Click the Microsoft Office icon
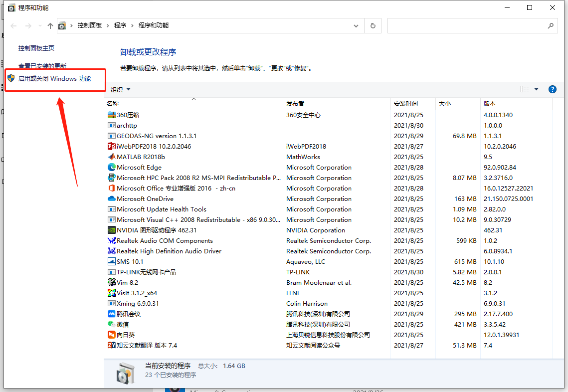 pos(112,189)
